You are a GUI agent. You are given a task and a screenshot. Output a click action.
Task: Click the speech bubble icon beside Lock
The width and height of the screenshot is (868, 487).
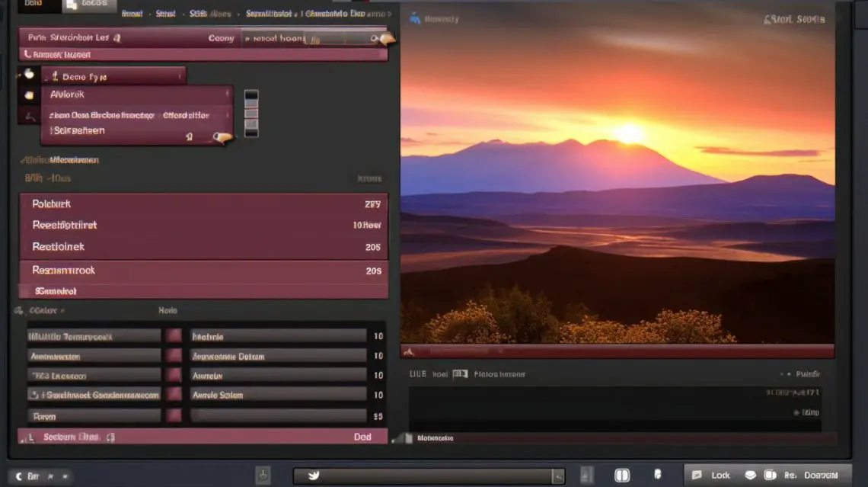coord(750,475)
